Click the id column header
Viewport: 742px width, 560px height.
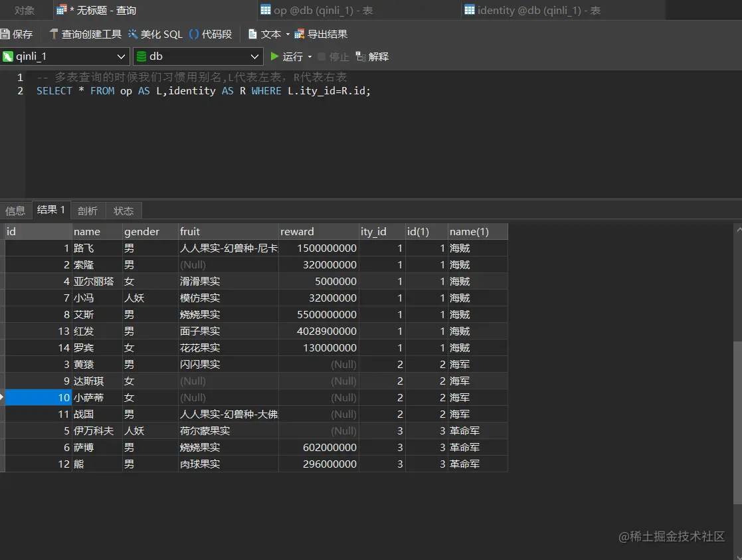coord(39,231)
